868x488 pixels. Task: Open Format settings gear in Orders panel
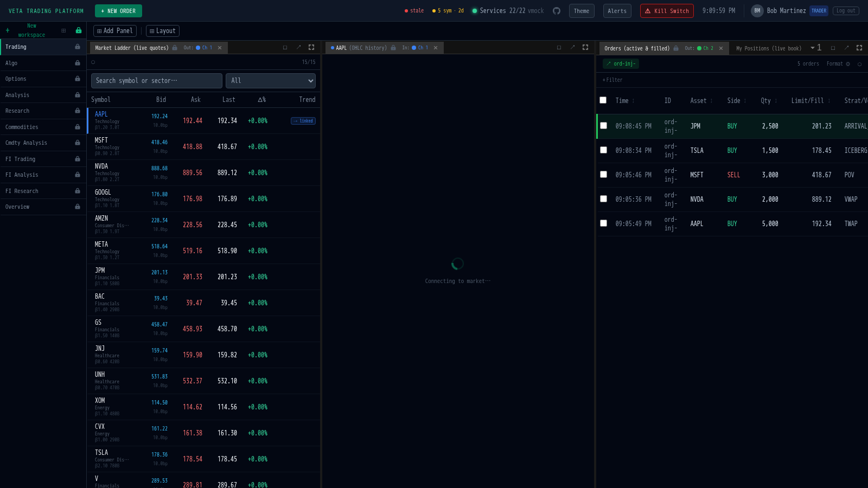(848, 64)
